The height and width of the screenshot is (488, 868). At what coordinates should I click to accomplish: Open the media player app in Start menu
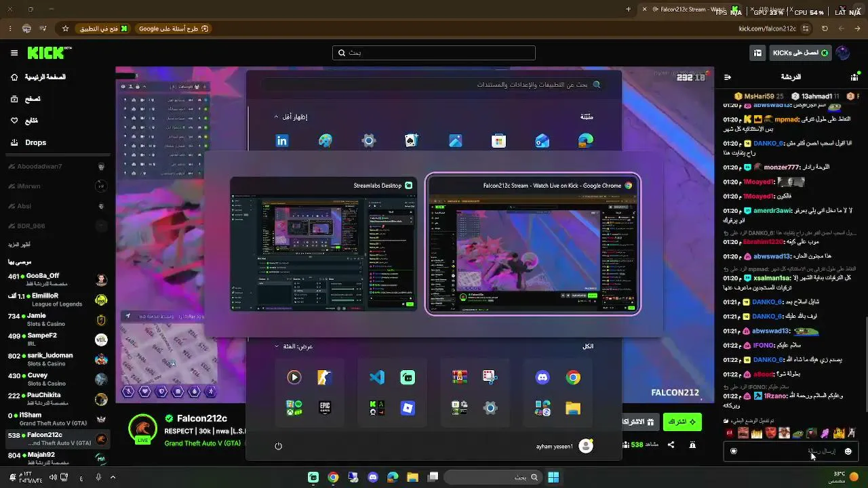point(294,378)
